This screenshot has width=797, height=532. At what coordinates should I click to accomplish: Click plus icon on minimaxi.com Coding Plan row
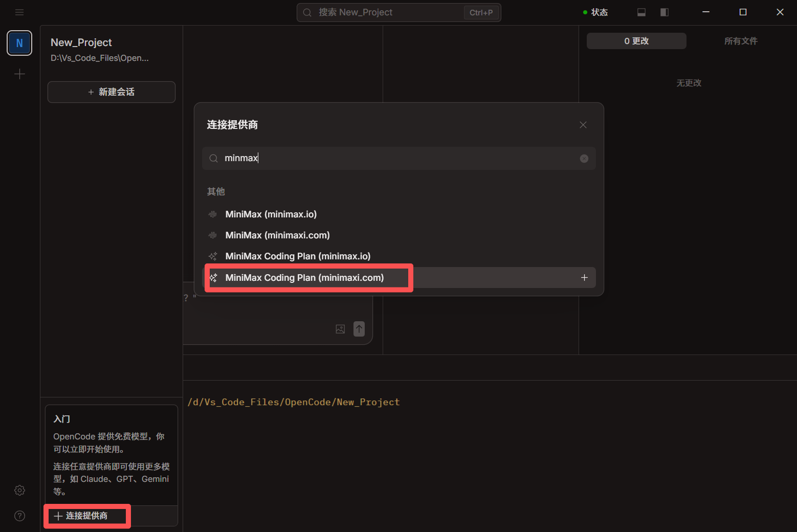(584, 278)
